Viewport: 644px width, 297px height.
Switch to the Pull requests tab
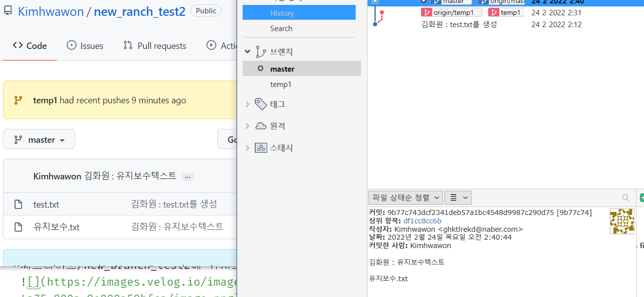155,45
